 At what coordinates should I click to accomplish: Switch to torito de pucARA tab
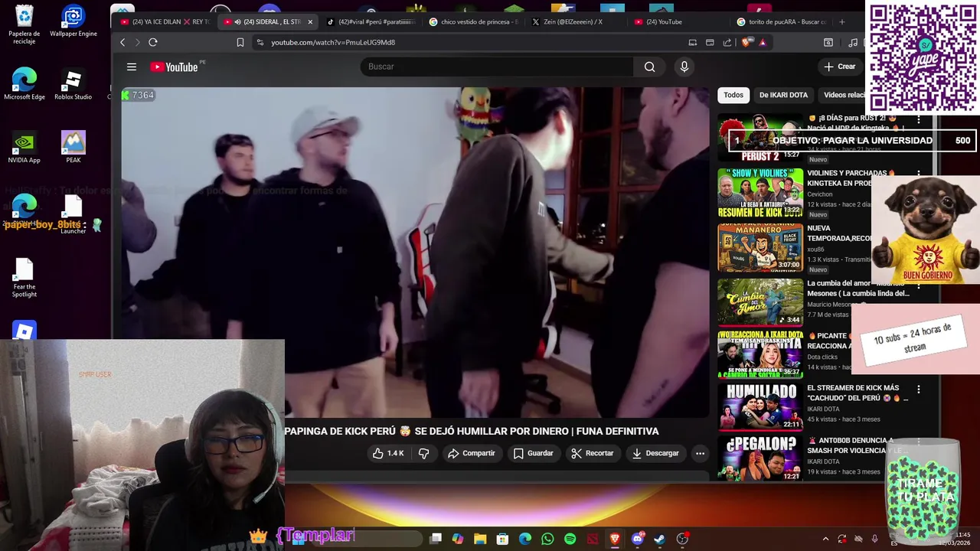781,21
